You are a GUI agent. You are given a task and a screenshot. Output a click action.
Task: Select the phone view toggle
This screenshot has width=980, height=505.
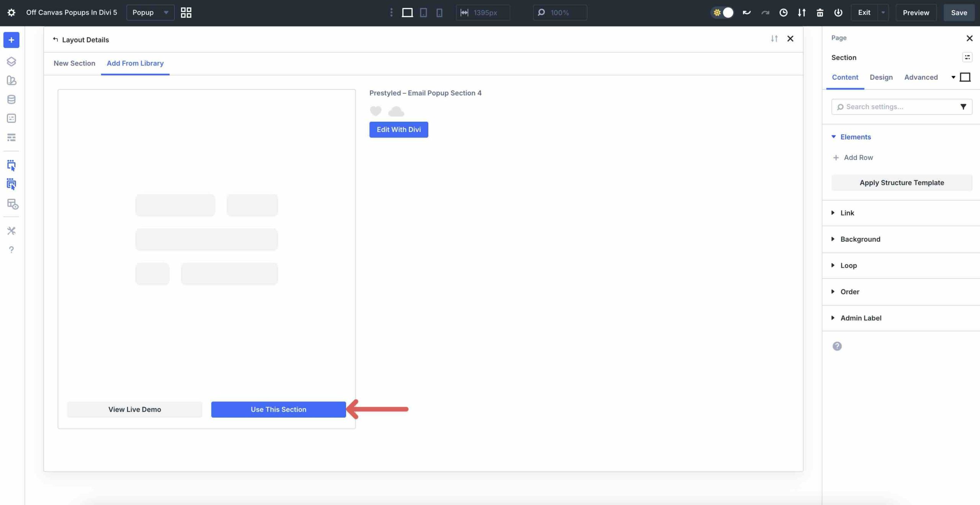[439, 13]
